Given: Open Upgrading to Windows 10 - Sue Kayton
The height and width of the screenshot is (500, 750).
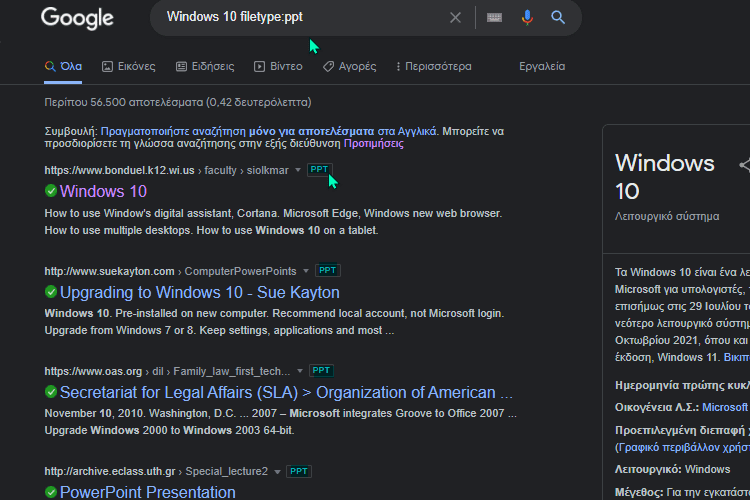Looking at the screenshot, I should 200,292.
